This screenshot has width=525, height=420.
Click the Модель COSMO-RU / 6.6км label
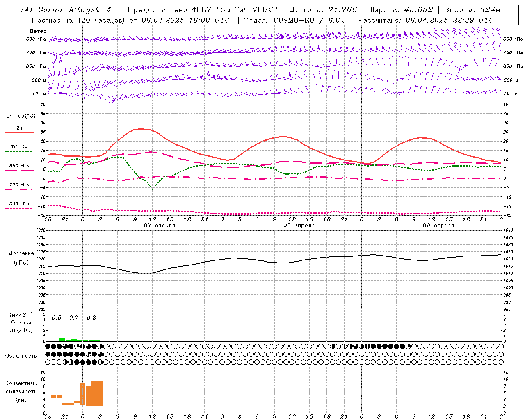click(x=296, y=20)
